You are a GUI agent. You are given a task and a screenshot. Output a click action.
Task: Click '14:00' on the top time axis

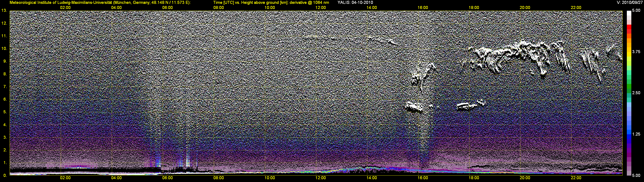click(x=372, y=8)
